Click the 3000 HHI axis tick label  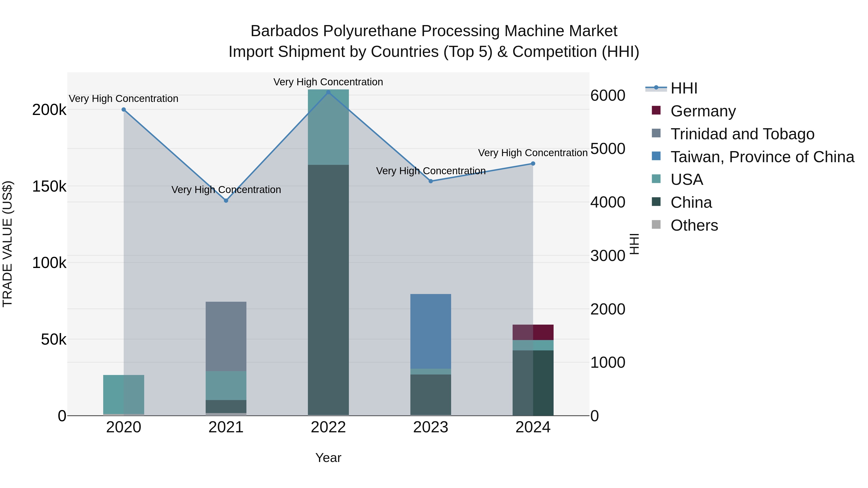tap(608, 256)
